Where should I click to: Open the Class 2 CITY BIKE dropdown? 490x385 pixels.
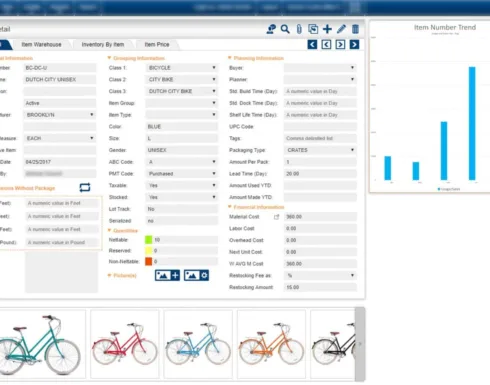(182, 79)
